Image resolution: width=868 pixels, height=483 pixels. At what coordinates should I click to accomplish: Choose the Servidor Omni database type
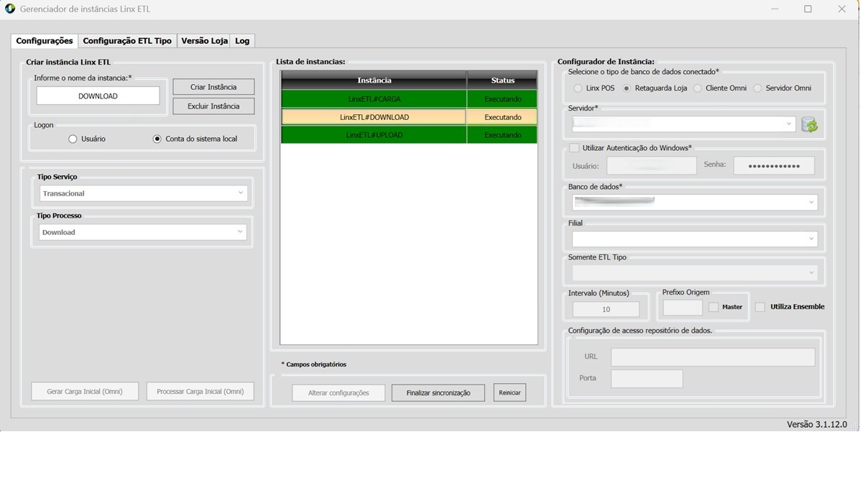[757, 88]
